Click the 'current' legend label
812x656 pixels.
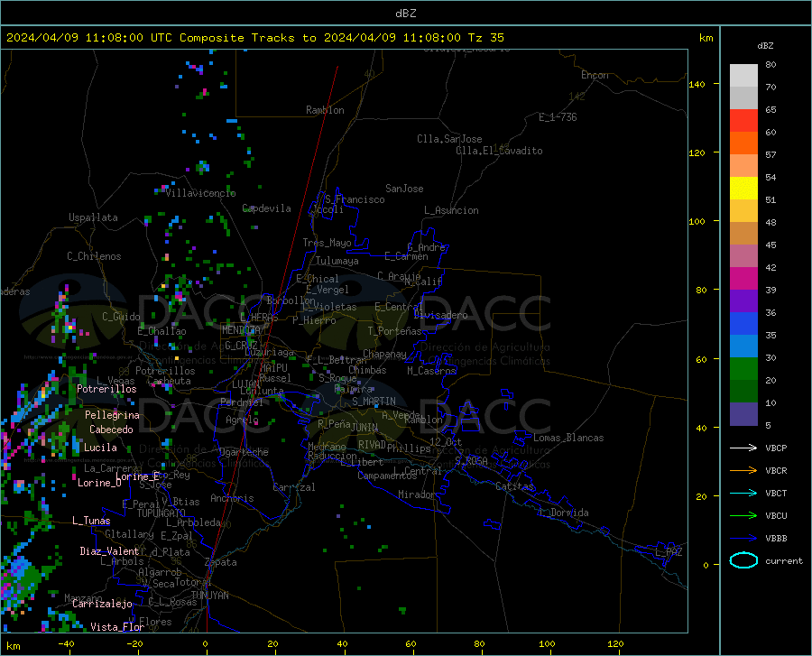[x=783, y=560]
